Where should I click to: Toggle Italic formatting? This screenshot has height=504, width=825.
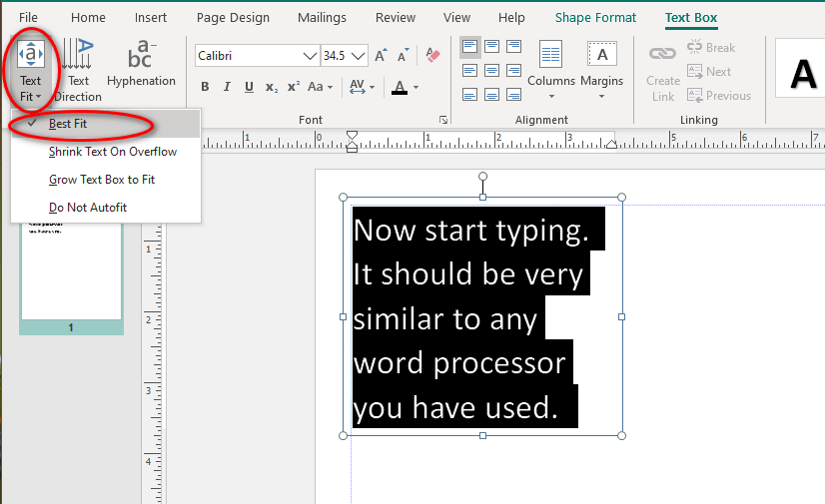coord(227,87)
